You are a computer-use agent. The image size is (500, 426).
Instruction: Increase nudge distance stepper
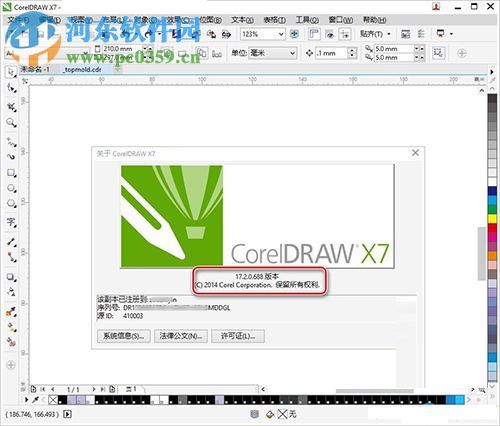click(x=352, y=50)
